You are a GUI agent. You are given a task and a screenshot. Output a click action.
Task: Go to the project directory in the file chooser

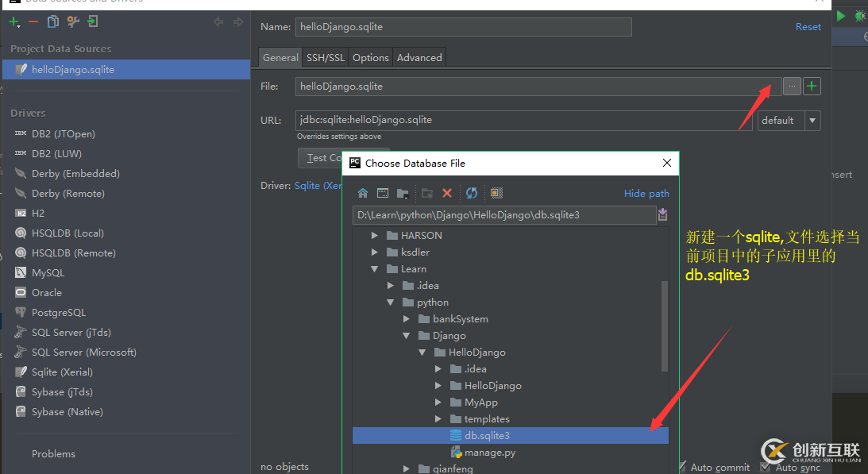coord(403,193)
